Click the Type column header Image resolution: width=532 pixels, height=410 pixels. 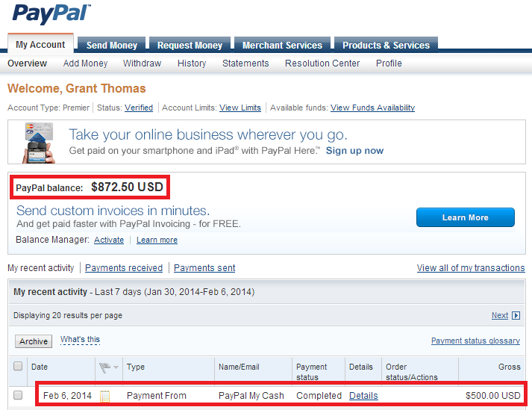[x=135, y=367]
